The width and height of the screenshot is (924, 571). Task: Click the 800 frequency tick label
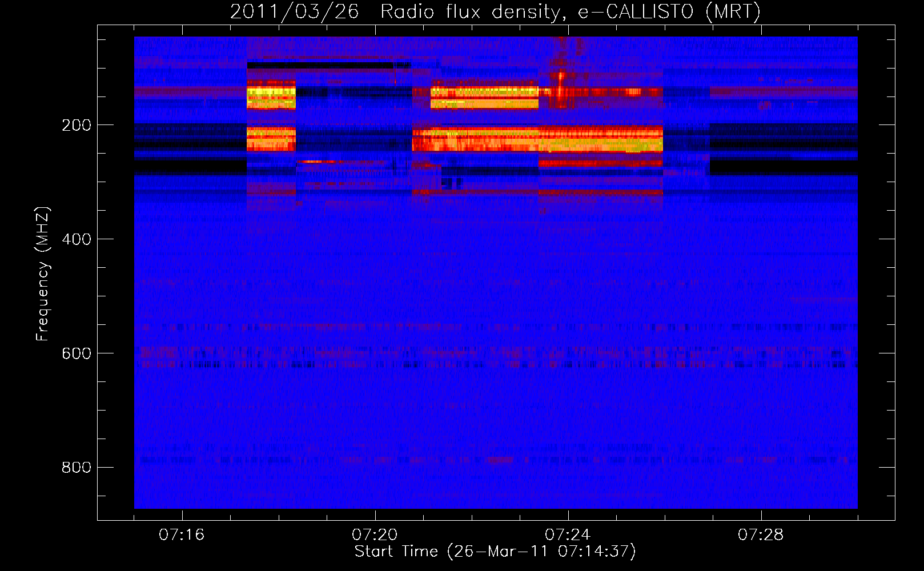tap(77, 468)
